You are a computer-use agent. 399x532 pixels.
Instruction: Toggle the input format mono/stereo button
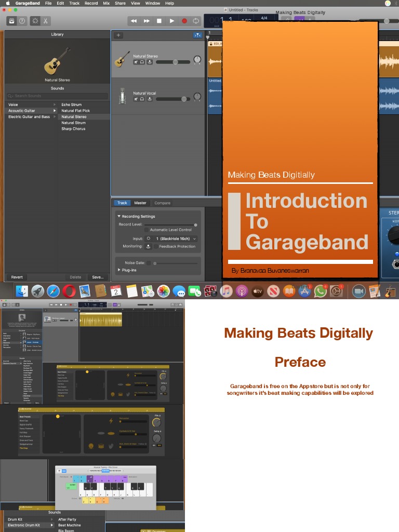coord(148,239)
